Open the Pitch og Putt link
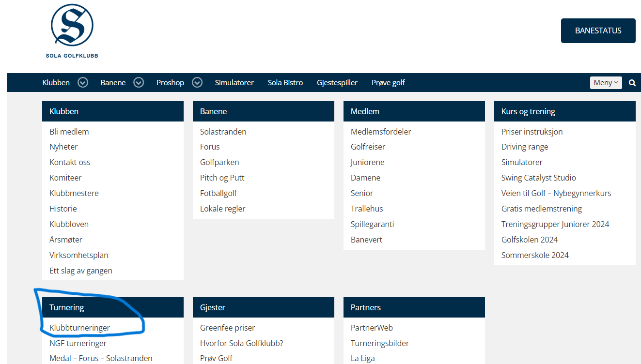This screenshot has height=364, width=641. [222, 178]
